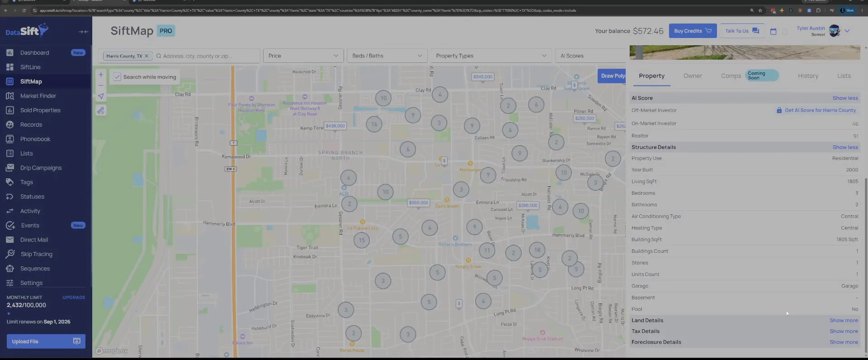Click the UPGRADE link in sidebar
Image resolution: width=868 pixels, height=360 pixels.
(x=74, y=298)
